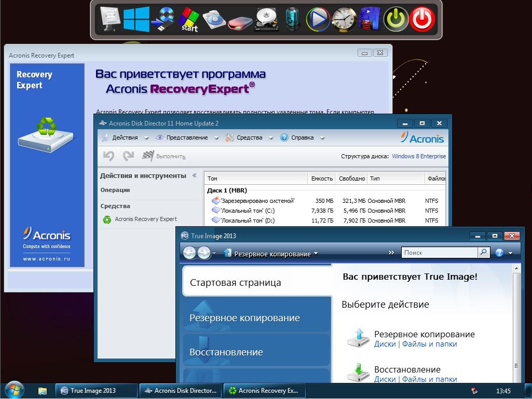Click the colorful 'start' dock icon
532x399 pixels.
pyautogui.click(x=189, y=20)
